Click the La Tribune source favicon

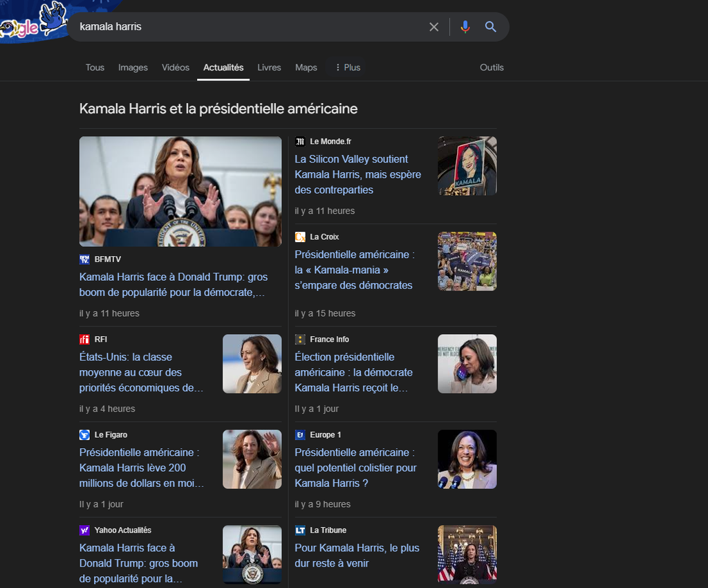300,531
